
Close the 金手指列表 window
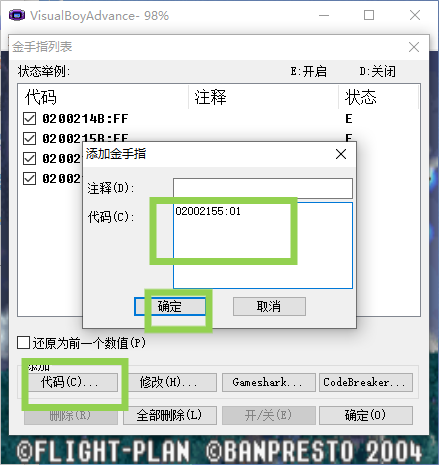(x=414, y=47)
